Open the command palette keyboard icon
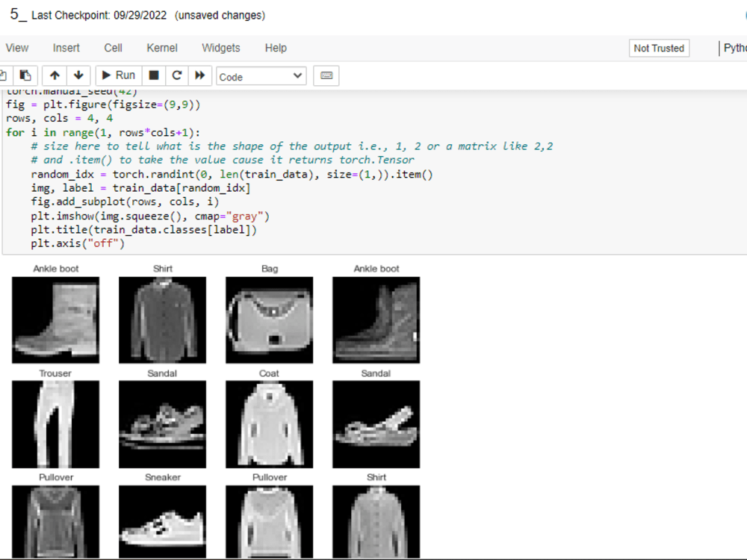This screenshot has height=560, width=747. (326, 75)
